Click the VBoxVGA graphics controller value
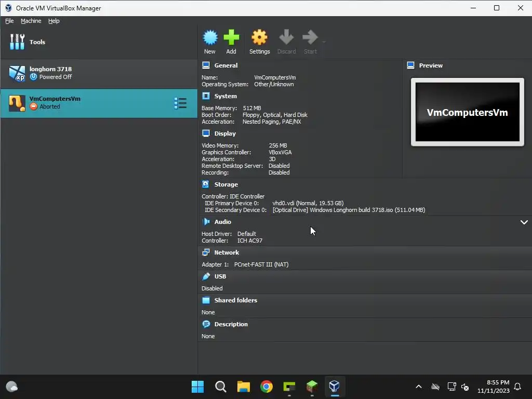 click(280, 152)
